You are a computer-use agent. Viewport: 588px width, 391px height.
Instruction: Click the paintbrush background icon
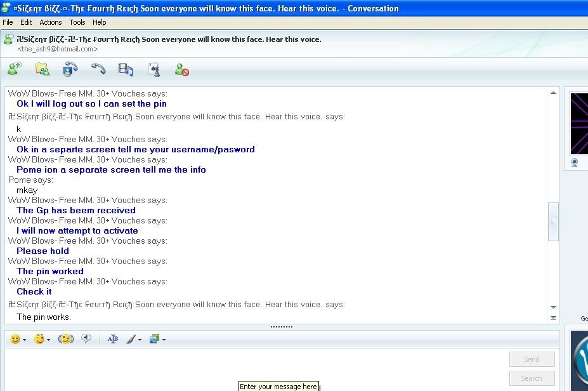tap(131, 339)
